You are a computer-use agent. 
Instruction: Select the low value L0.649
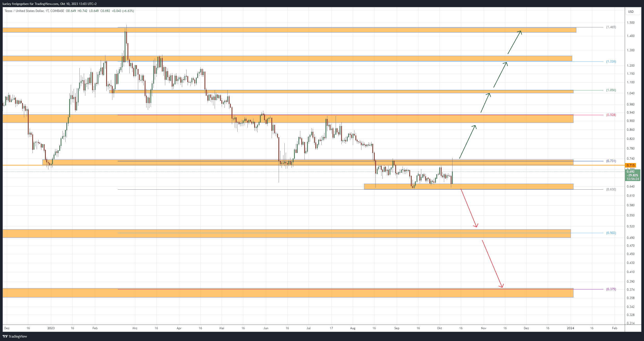(94, 11)
